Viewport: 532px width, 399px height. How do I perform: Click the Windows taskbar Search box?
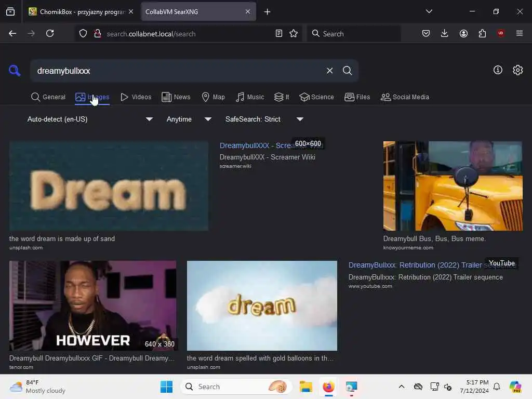click(236, 387)
